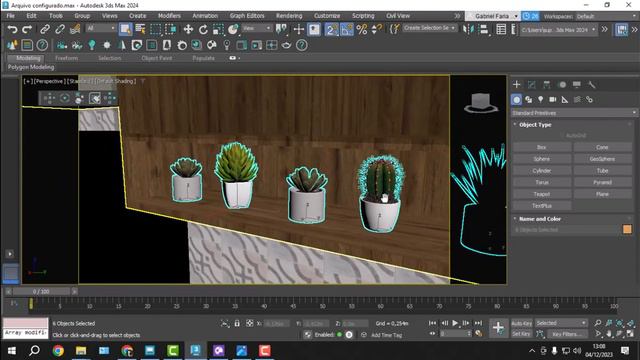This screenshot has height=360, width=640.
Task: Toggle Set Key mode
Action: click(521, 334)
